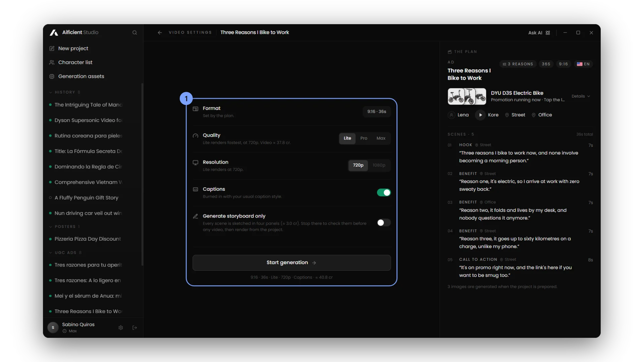
Task: Collapse the History section
Action: [x=65, y=92]
